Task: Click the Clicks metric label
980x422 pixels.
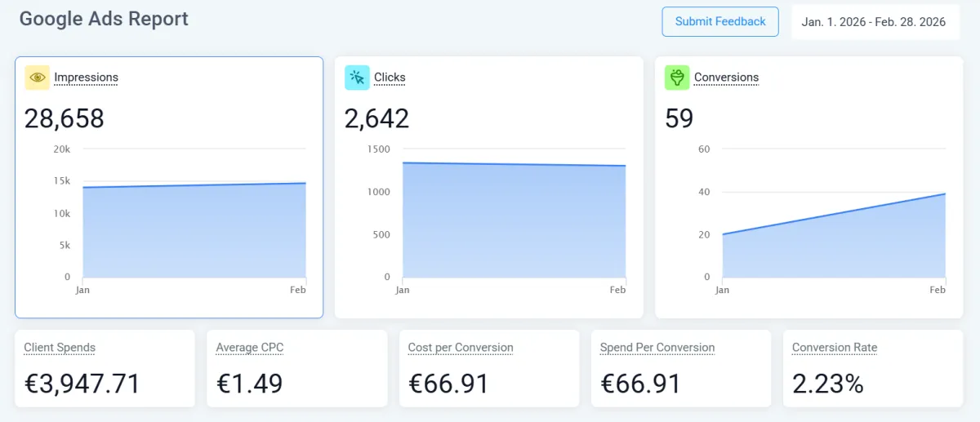Action: [390, 78]
